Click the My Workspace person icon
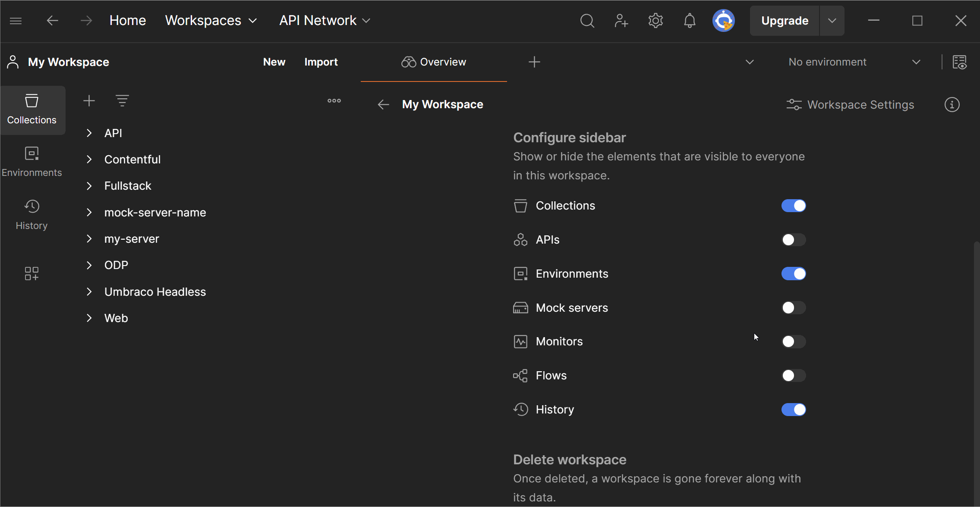This screenshot has height=507, width=980. [13, 62]
